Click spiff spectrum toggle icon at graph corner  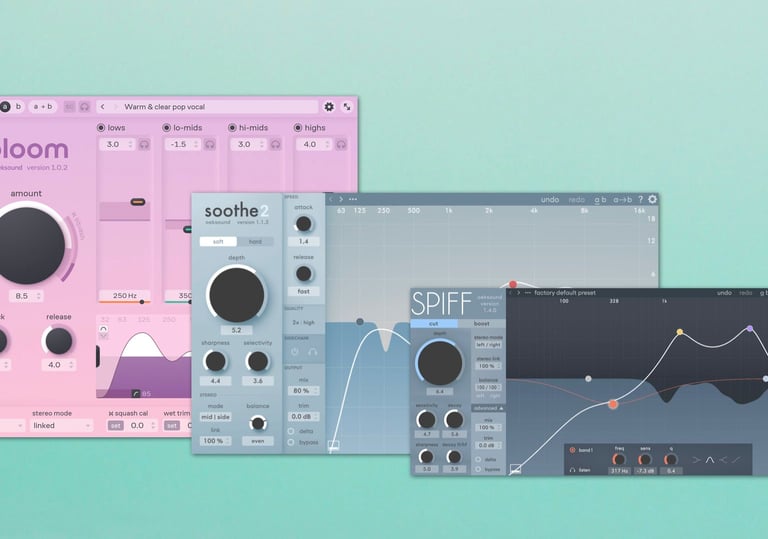pyautogui.click(x=515, y=469)
